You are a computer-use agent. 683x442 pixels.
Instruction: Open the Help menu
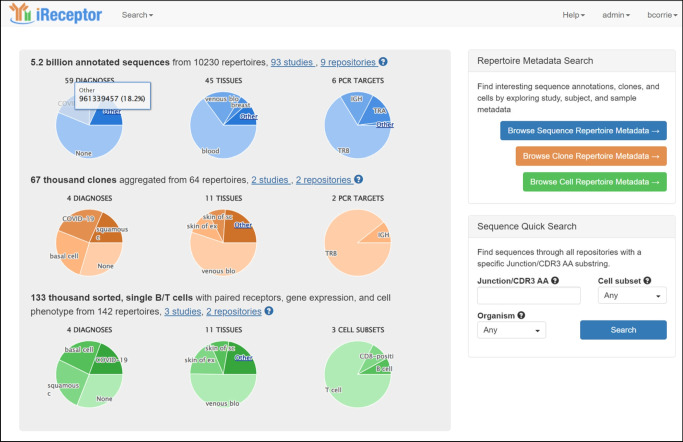(x=573, y=15)
